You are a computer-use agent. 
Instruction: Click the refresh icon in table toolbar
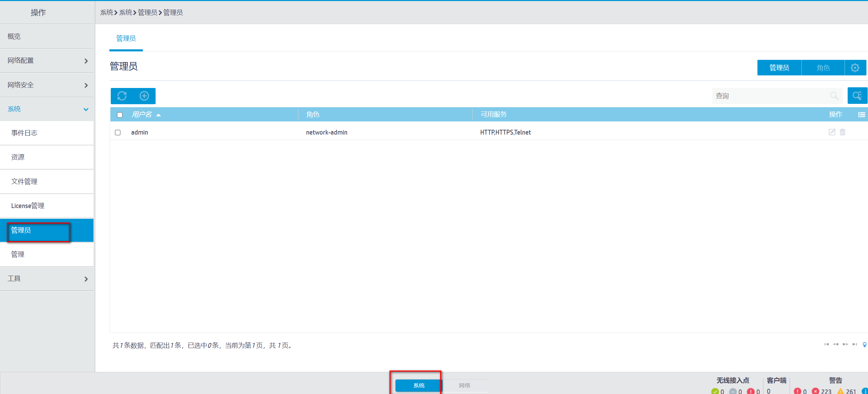(122, 96)
